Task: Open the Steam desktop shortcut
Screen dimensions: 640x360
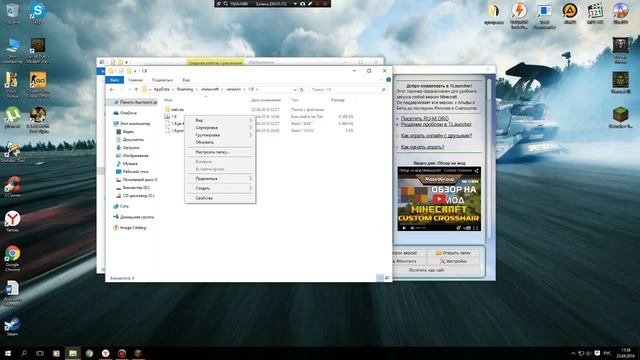Action: tap(12, 327)
